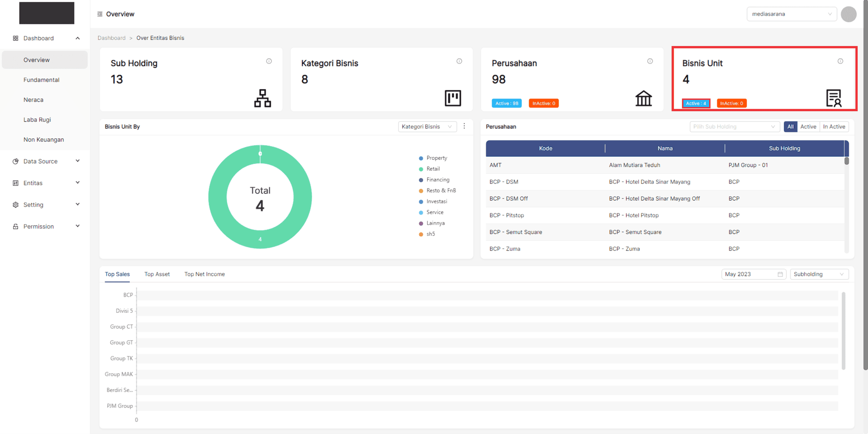Open the Pilih Sub Holding dropdown

click(734, 127)
